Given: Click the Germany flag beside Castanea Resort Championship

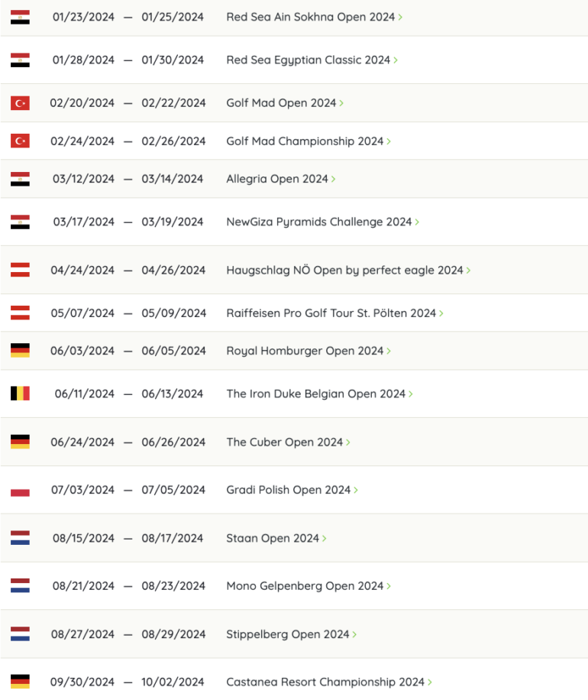Looking at the screenshot, I should pyautogui.click(x=20, y=681).
